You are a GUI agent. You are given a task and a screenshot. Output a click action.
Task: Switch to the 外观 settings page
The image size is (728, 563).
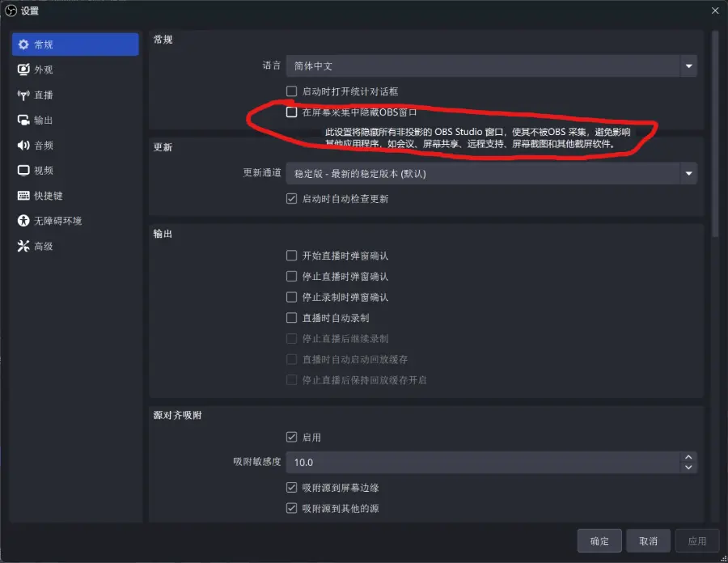point(75,70)
